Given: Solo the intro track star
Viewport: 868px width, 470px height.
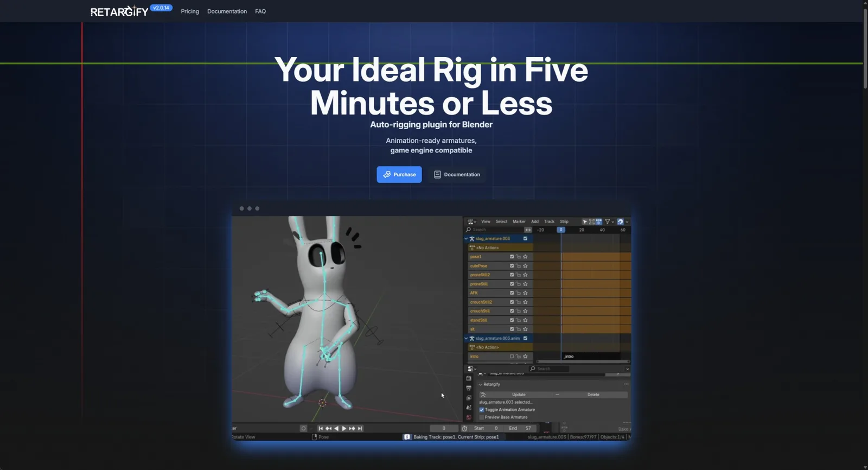Looking at the screenshot, I should (x=525, y=357).
